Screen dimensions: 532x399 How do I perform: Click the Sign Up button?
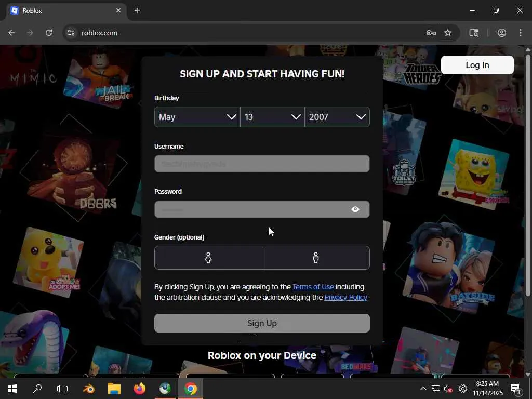262,323
